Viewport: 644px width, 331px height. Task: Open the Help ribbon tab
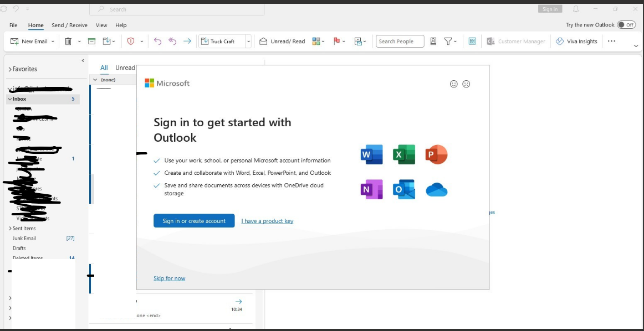click(x=121, y=25)
